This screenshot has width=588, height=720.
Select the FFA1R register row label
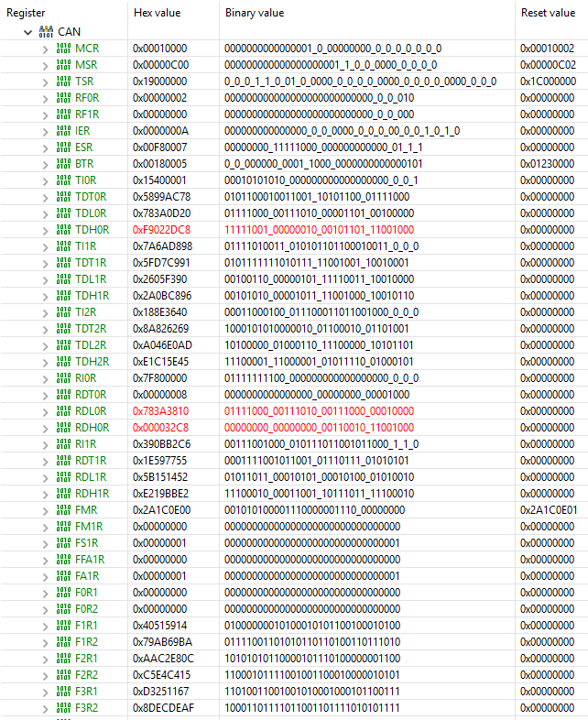point(90,560)
